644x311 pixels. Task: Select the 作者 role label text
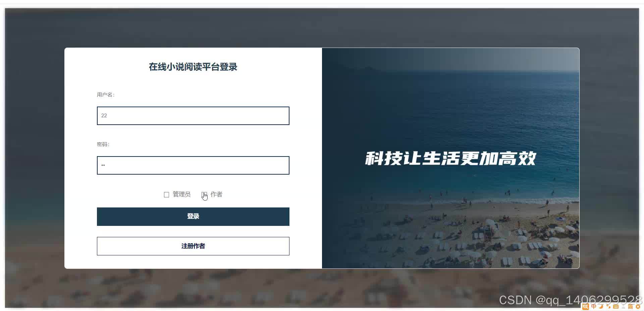click(x=216, y=194)
